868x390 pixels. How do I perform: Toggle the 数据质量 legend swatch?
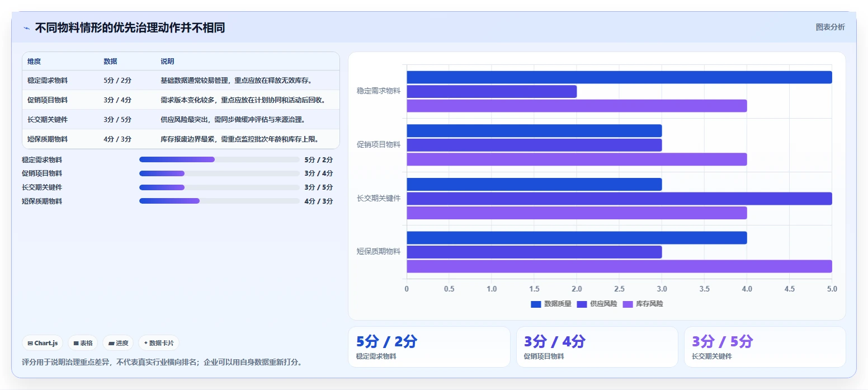(536, 304)
